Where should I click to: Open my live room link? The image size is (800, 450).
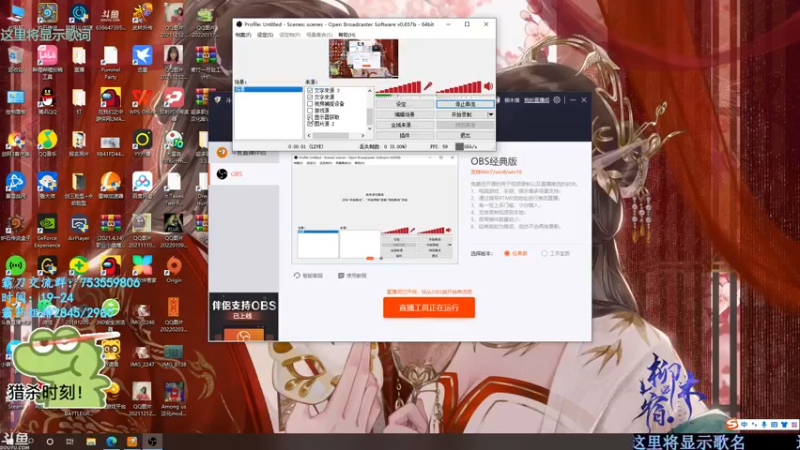pyautogui.click(x=536, y=100)
